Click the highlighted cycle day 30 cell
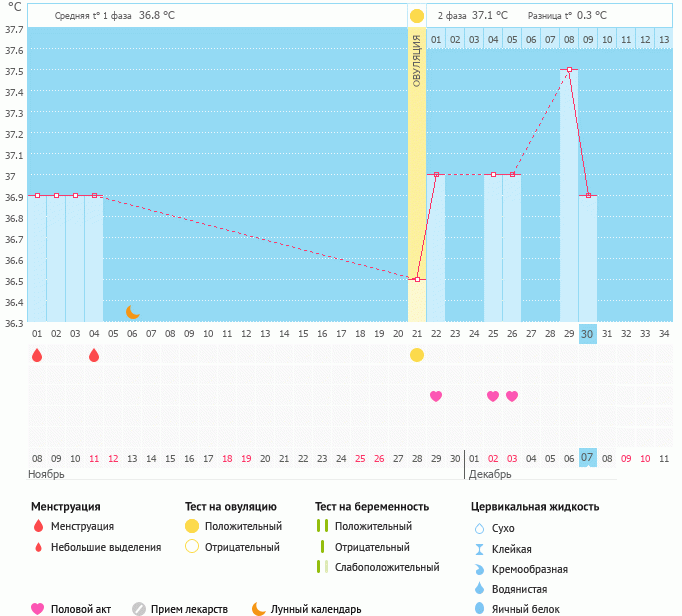 point(588,334)
